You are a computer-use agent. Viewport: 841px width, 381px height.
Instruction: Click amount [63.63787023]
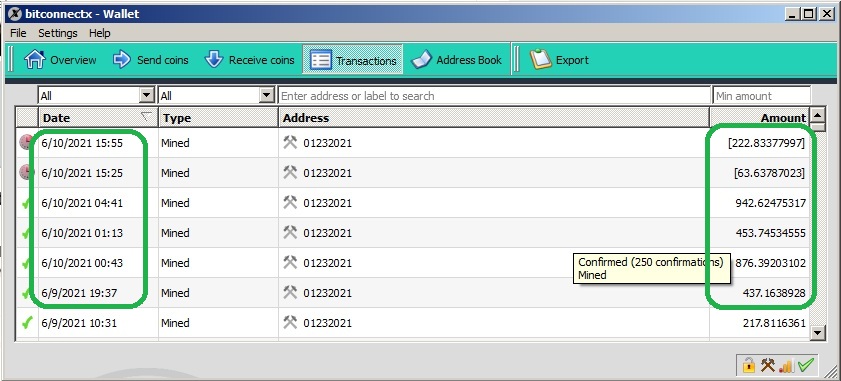[770, 173]
